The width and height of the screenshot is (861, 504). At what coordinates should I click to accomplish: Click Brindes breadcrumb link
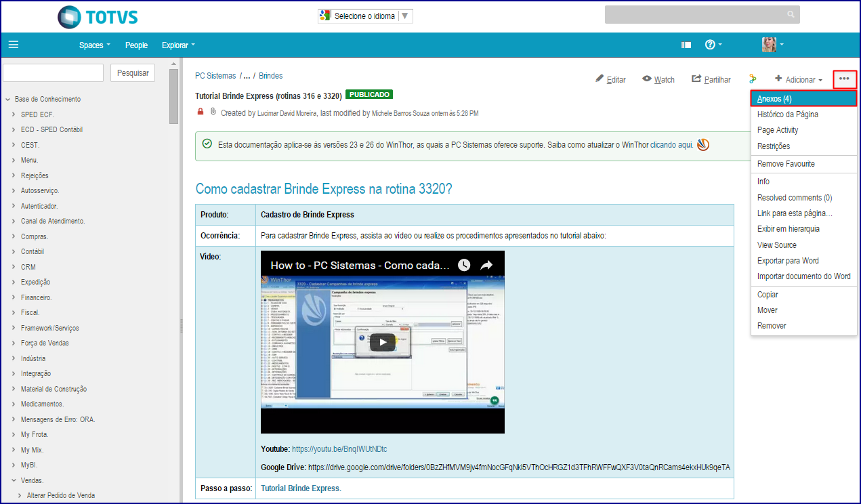click(271, 76)
